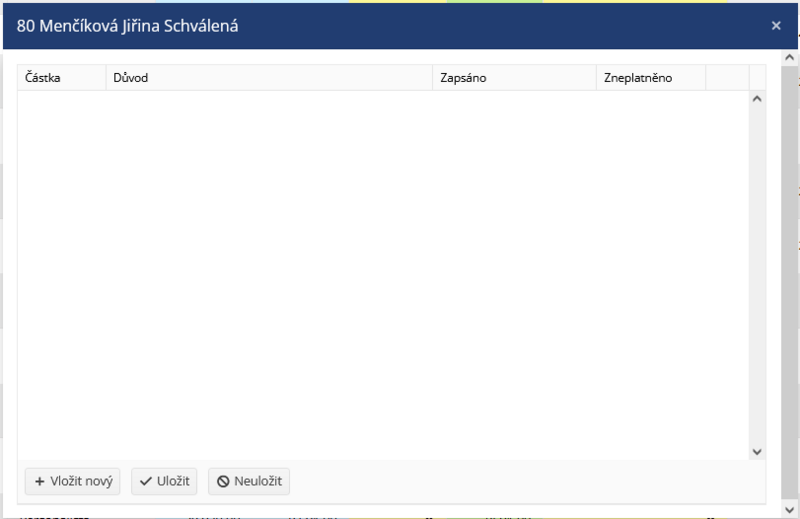Image resolution: width=800 pixels, height=519 pixels.
Task: Click the table's scroll down arrow
Action: [x=757, y=452]
